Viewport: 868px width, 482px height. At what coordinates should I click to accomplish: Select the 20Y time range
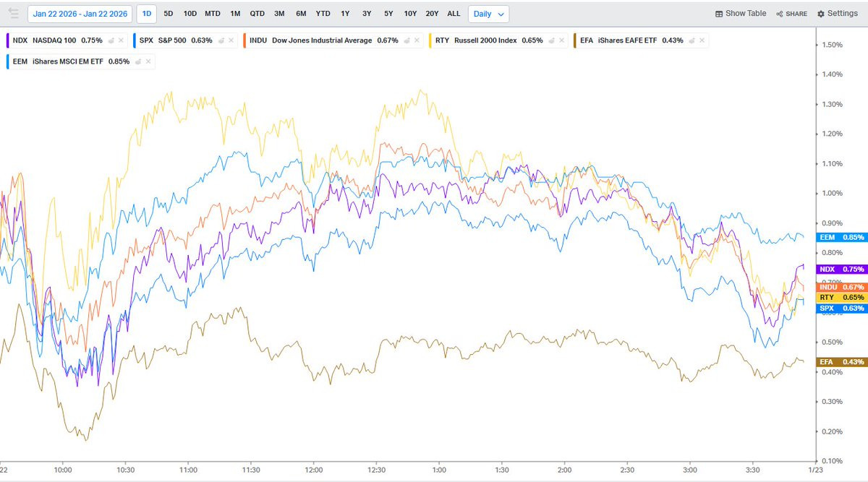pos(432,14)
